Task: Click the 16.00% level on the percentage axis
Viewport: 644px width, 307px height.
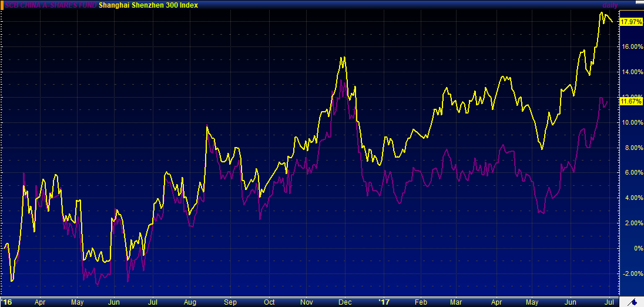Action: click(x=631, y=46)
